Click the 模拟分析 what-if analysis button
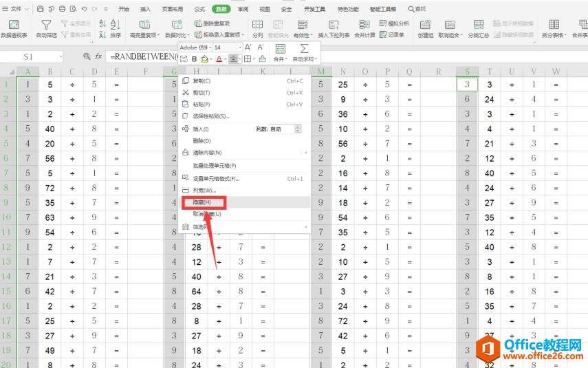Image resolution: width=588 pixels, height=368 pixels. [x=395, y=23]
